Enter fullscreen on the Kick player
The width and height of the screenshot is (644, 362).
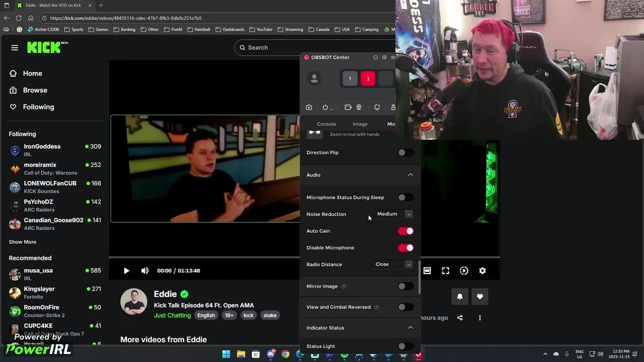coord(445,270)
